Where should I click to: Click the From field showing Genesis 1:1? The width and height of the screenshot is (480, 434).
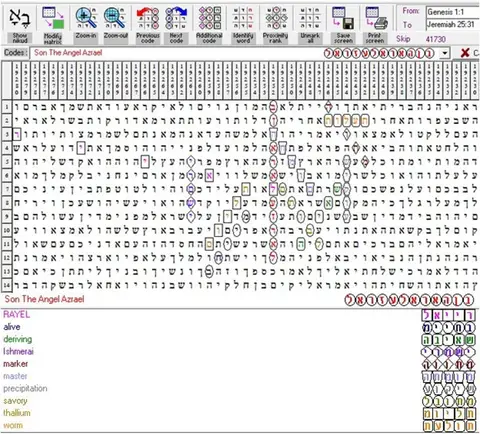point(453,12)
